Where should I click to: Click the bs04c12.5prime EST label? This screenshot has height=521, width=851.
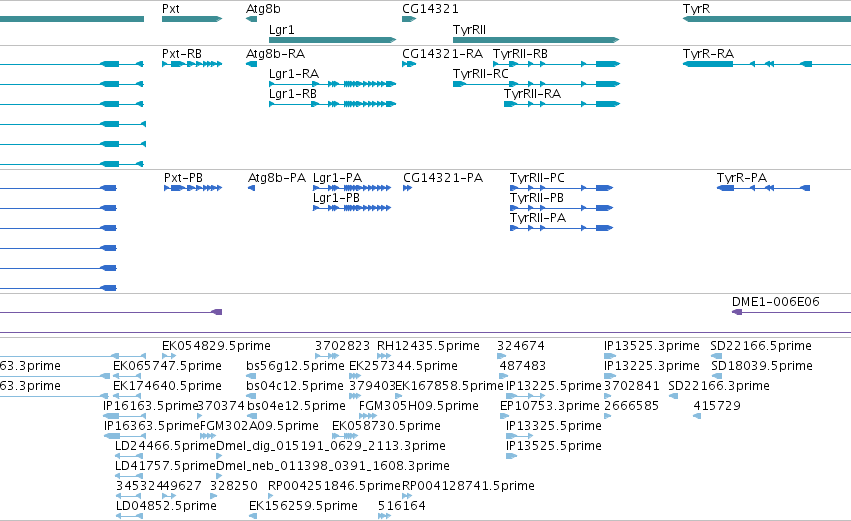pyautogui.click(x=295, y=386)
